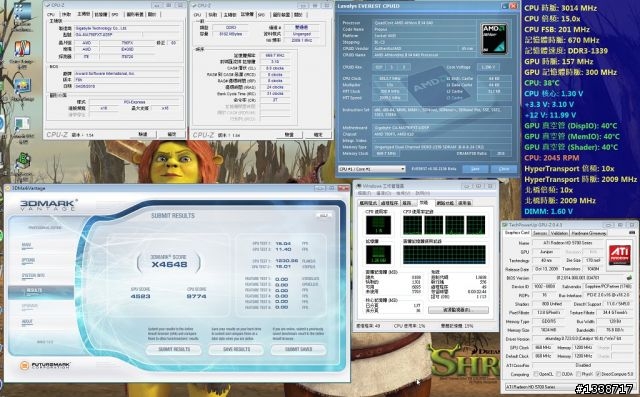Click the 驗證 button in the right CPU-Z window
The height and width of the screenshot is (397, 640).
tap(289, 135)
